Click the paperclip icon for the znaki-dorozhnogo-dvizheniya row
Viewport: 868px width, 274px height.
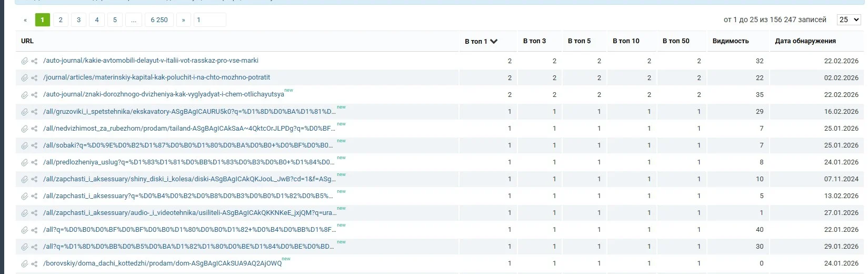point(24,95)
